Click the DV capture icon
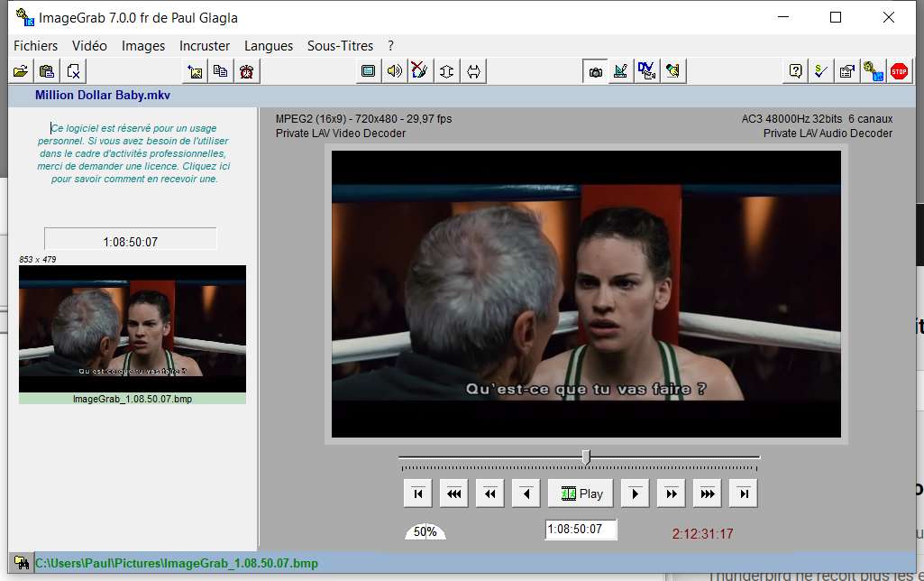Image resolution: width=924 pixels, height=581 pixels. click(x=646, y=71)
